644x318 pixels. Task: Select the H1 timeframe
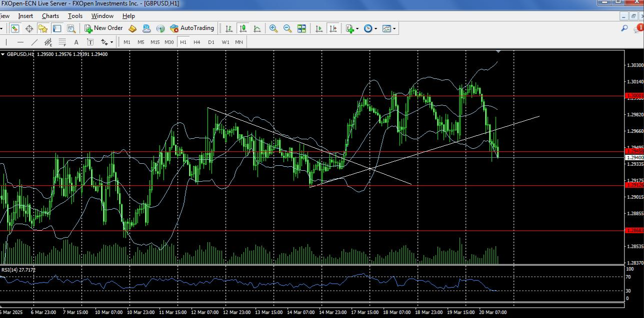183,42
